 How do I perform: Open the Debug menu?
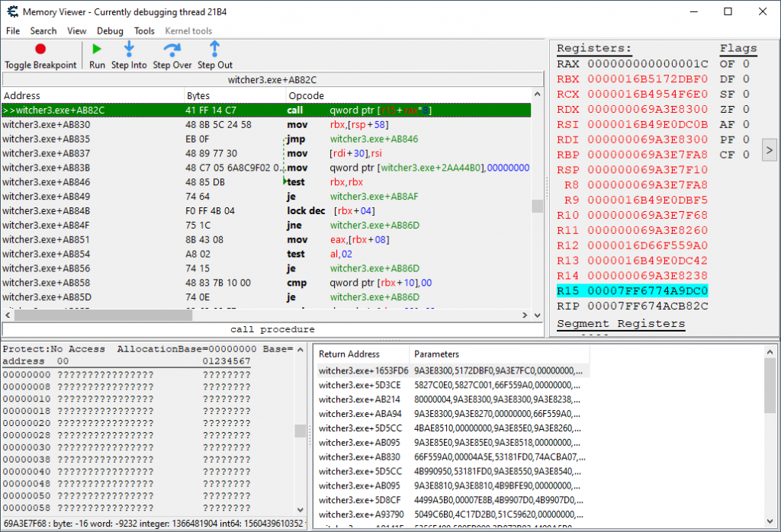(110, 31)
